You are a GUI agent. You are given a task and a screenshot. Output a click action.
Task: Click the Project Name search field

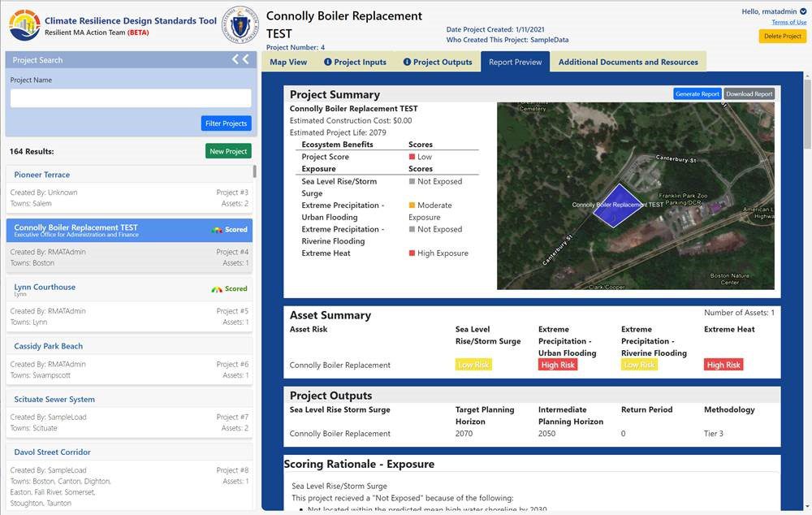click(131, 98)
